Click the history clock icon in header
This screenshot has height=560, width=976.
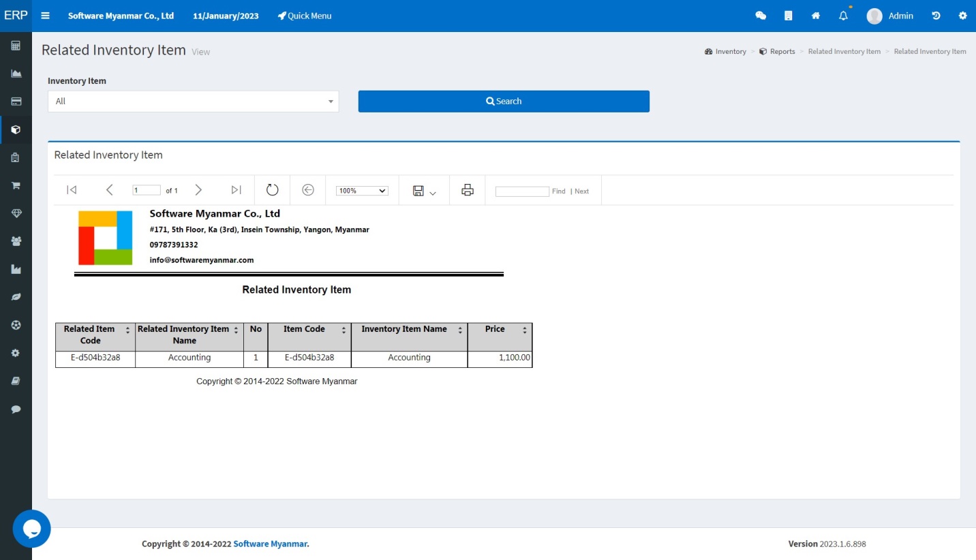[936, 16]
